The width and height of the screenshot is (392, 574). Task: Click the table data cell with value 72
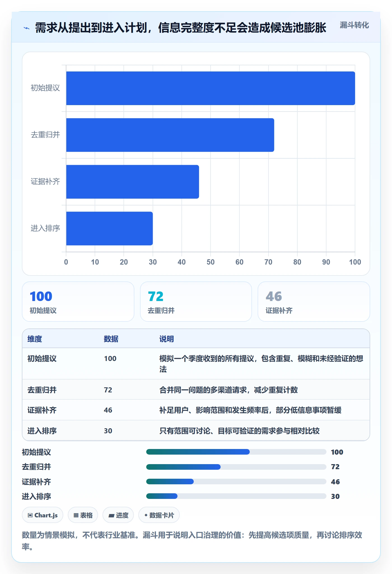(x=108, y=390)
